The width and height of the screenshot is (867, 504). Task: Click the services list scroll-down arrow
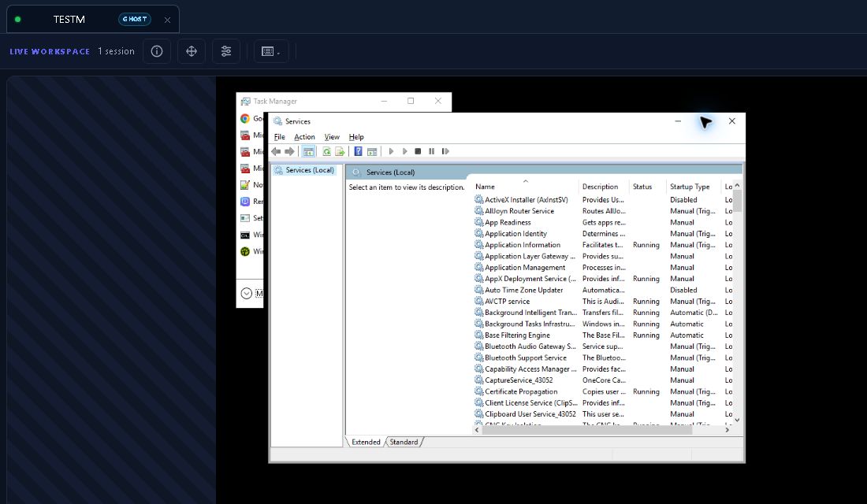pyautogui.click(x=737, y=420)
